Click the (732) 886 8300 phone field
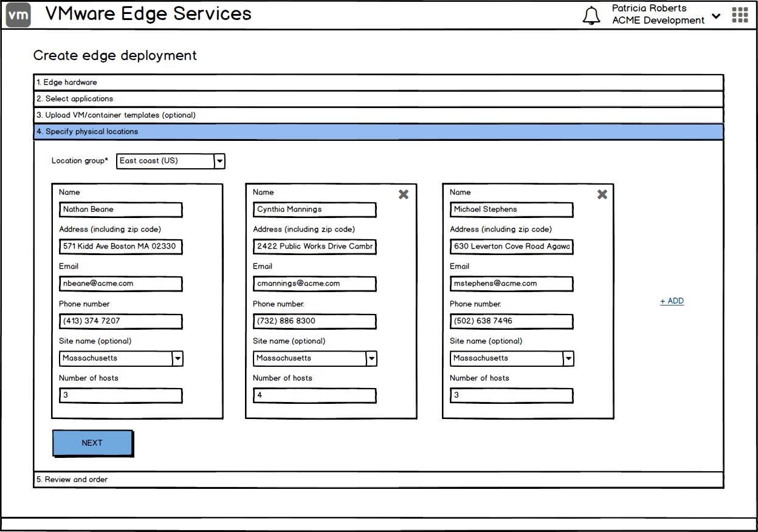 tap(315, 321)
